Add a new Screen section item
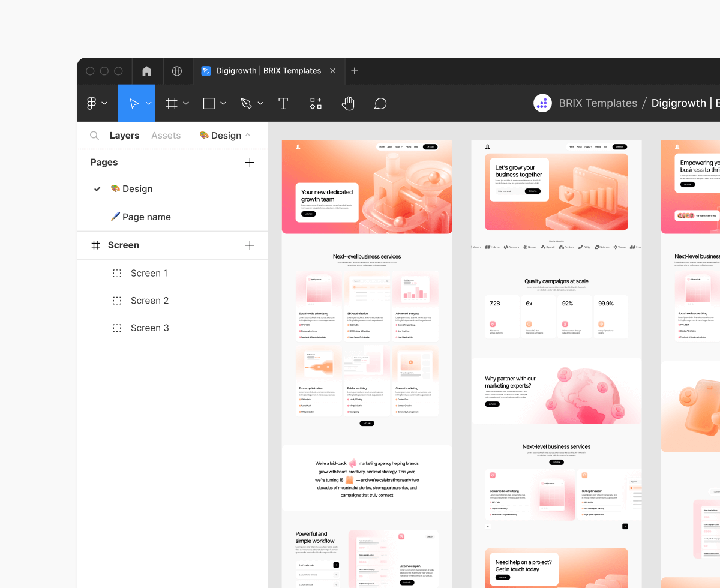Viewport: 720px width, 588px height. (x=250, y=245)
